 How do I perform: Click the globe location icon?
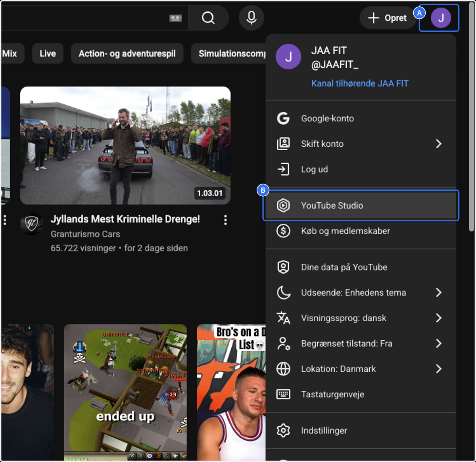pyautogui.click(x=283, y=369)
